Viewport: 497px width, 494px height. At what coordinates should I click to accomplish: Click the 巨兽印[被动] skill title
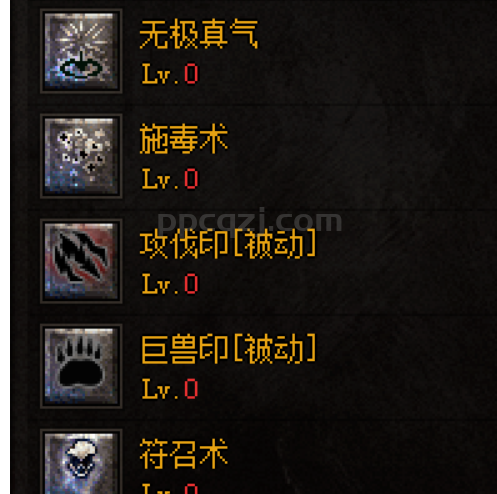pyautogui.click(x=228, y=349)
